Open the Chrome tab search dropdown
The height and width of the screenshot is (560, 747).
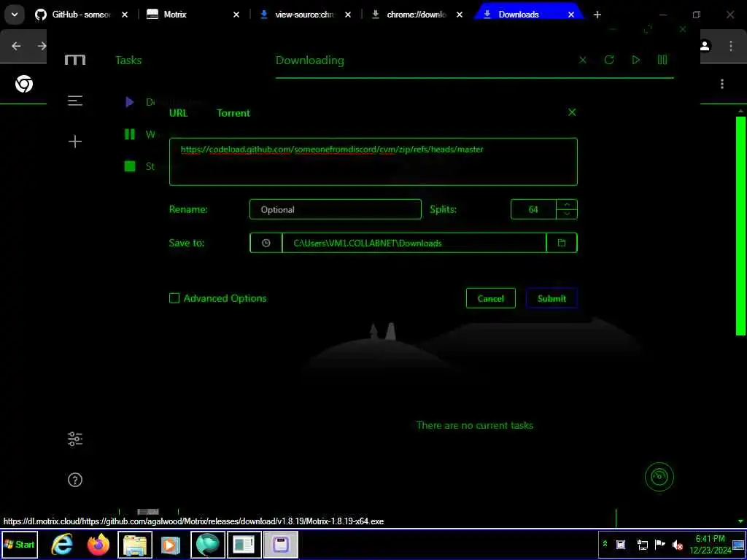[15, 15]
